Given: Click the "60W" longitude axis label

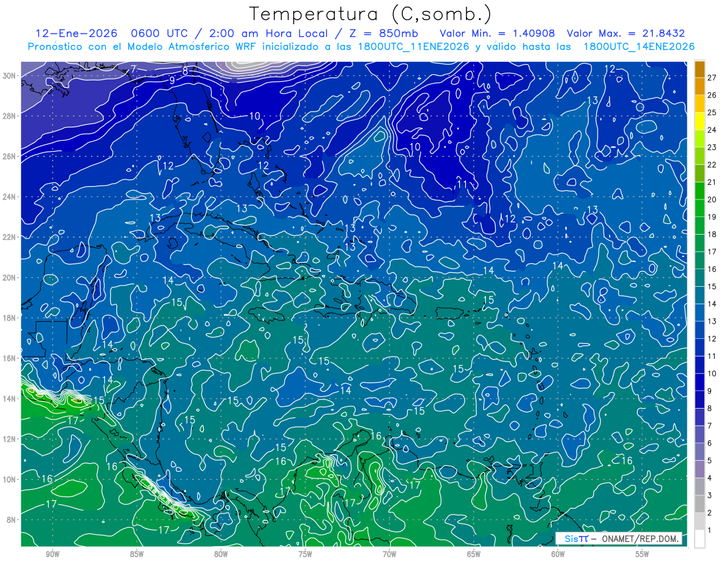Looking at the screenshot, I should [x=558, y=554].
